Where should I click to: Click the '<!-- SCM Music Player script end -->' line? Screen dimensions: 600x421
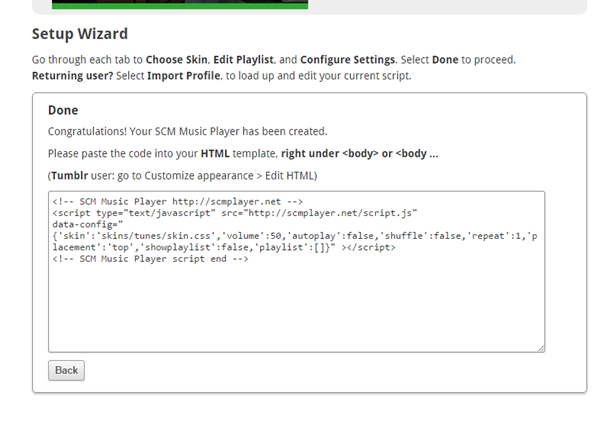click(150, 259)
